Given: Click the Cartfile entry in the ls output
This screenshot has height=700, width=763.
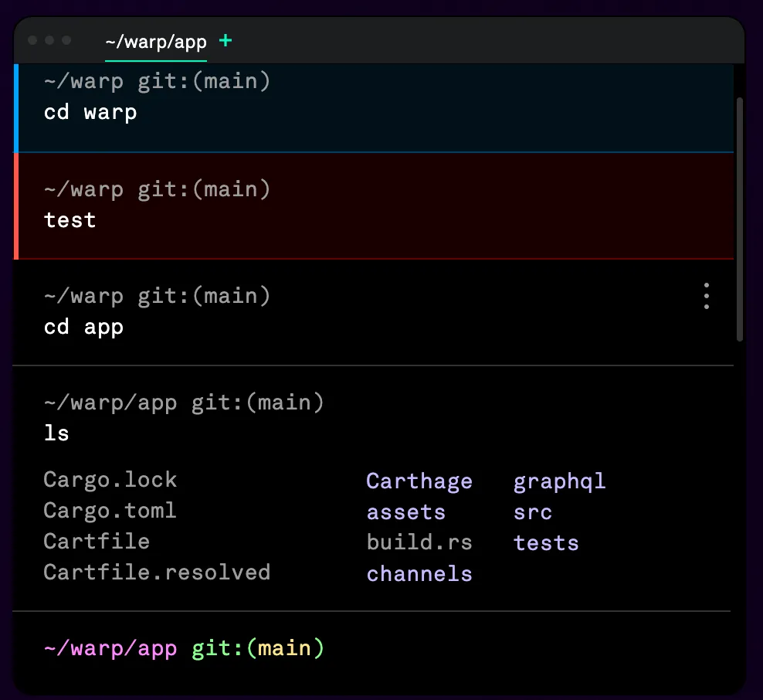Looking at the screenshot, I should 97,542.
